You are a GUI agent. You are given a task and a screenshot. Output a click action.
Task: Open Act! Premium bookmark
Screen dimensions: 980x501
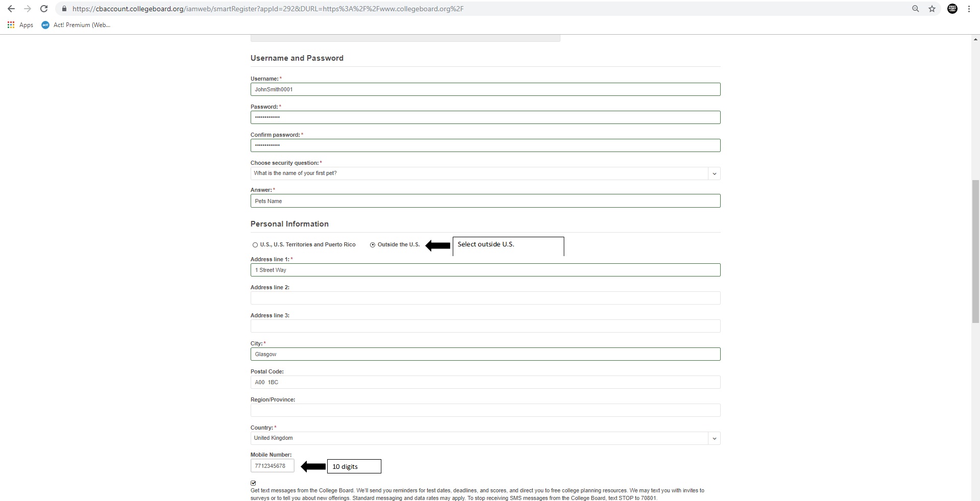(77, 25)
